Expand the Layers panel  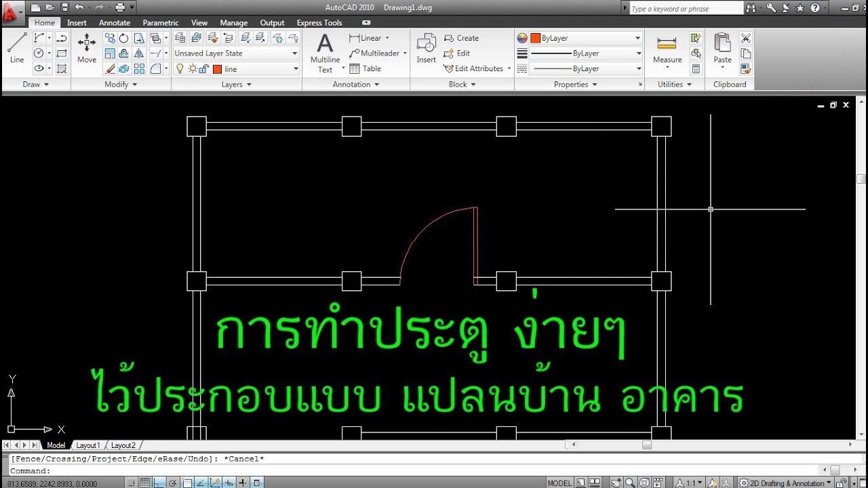coord(236,84)
